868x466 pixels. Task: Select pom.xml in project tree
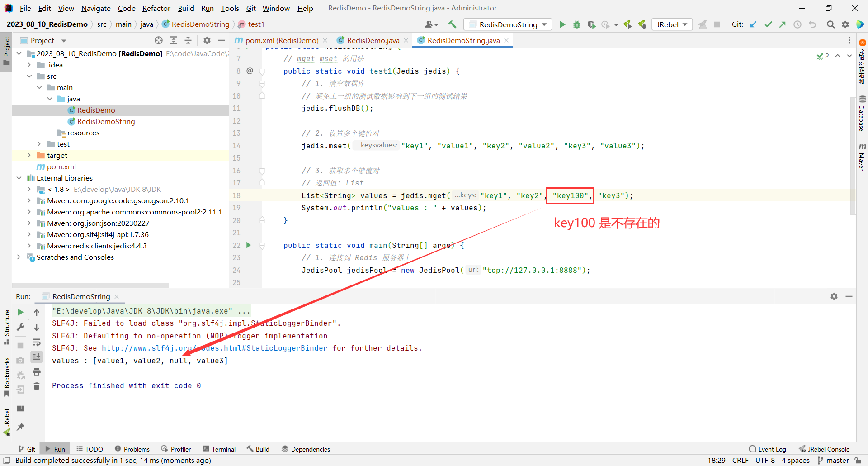tap(56, 166)
